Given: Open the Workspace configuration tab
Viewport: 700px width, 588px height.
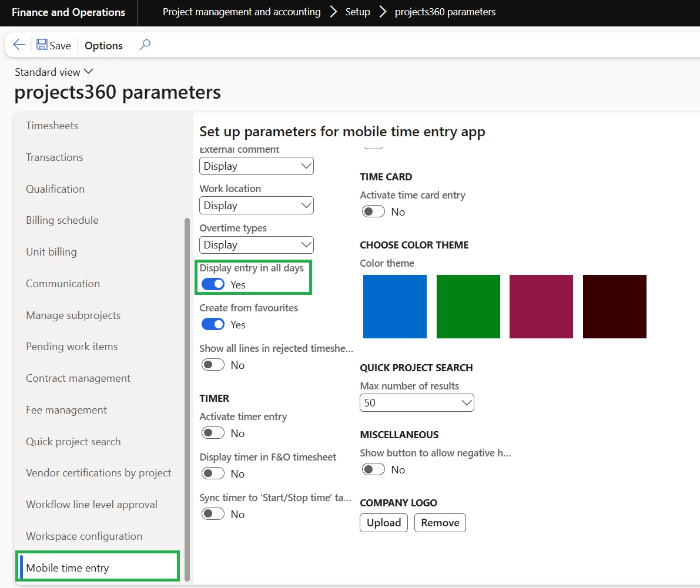Looking at the screenshot, I should pos(84,536).
